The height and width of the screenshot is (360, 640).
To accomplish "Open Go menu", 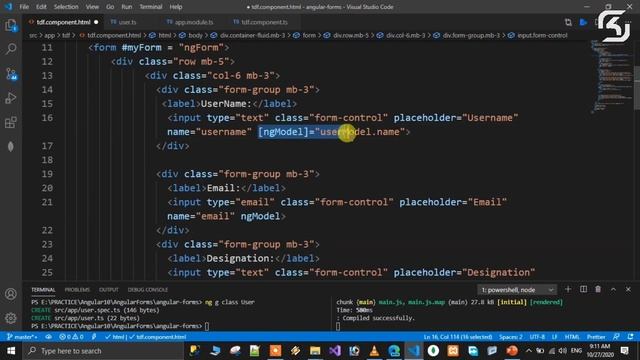I will (x=110, y=7).
